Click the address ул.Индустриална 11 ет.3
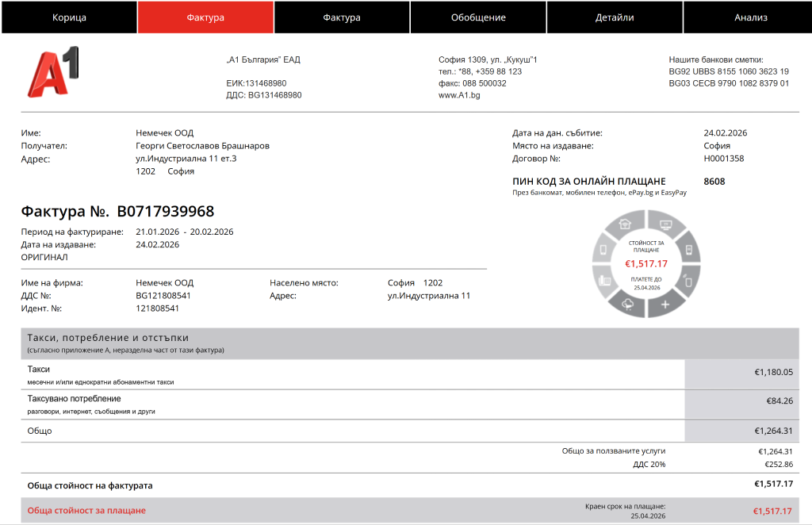Image resolution: width=812 pixels, height=525 pixels. [x=186, y=159]
